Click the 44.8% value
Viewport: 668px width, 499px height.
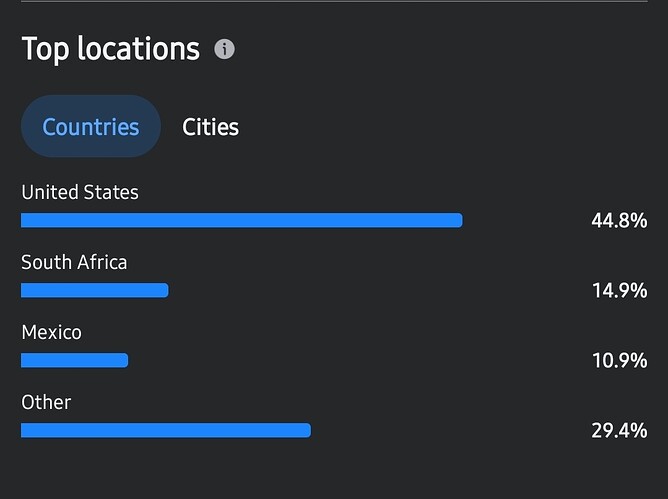[x=619, y=220]
